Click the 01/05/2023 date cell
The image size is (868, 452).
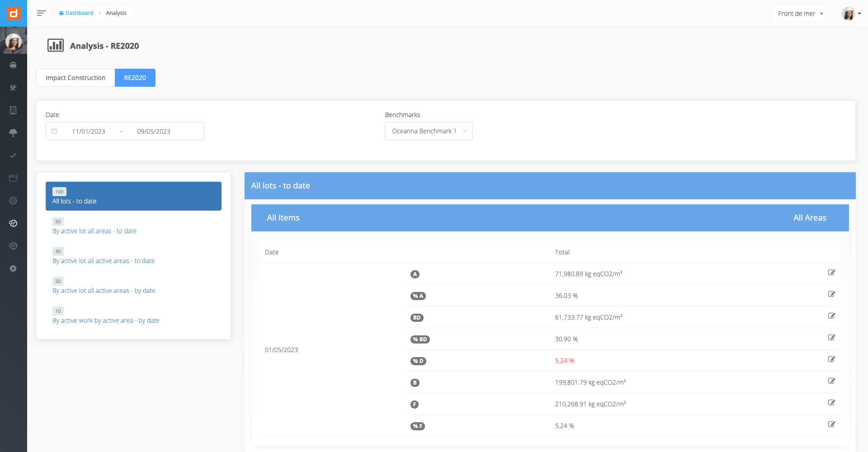coord(281,350)
